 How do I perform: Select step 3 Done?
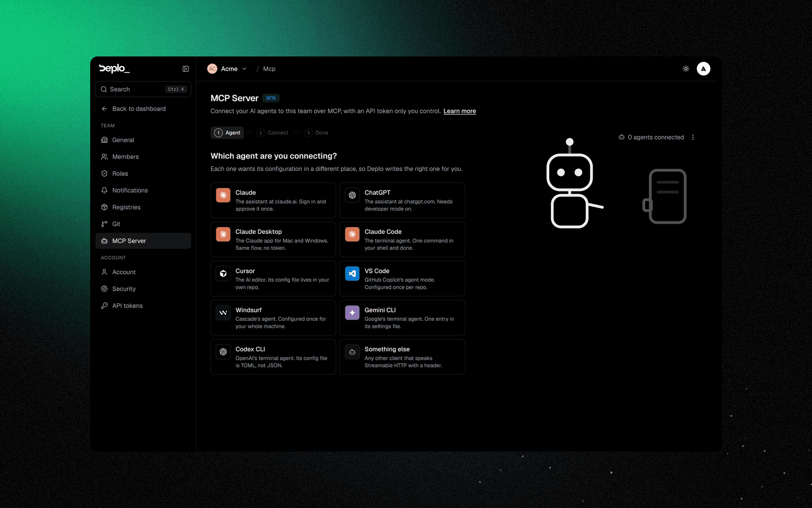(316, 133)
